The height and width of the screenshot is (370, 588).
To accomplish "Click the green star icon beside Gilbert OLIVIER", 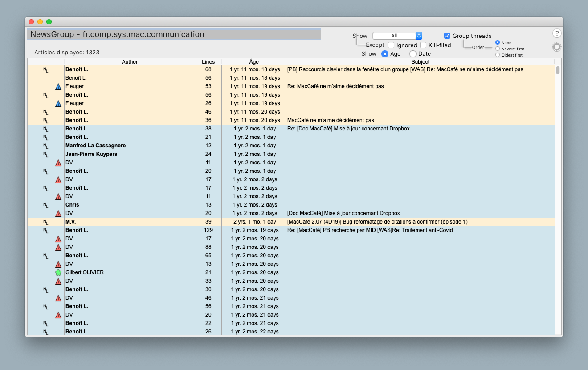I will tap(58, 272).
